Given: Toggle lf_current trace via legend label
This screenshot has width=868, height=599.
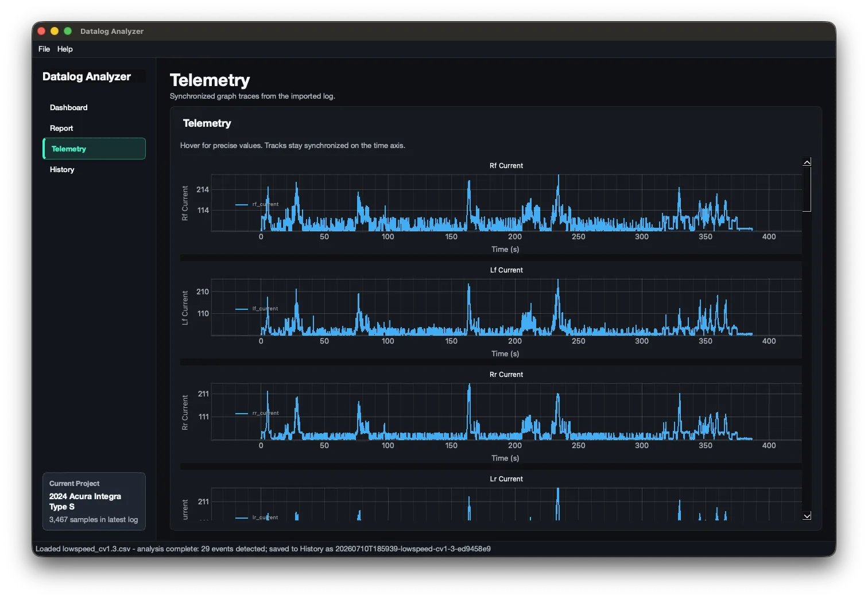Looking at the screenshot, I should (265, 309).
